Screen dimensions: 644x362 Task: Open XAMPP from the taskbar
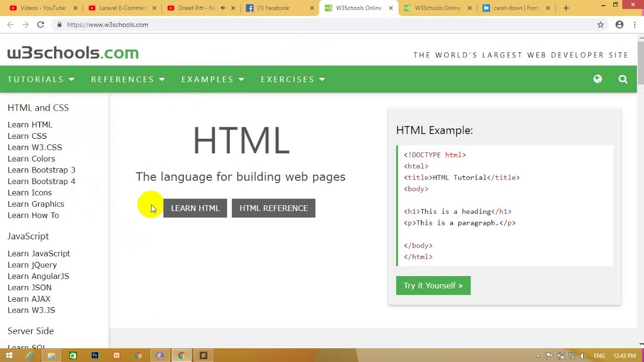(117, 355)
